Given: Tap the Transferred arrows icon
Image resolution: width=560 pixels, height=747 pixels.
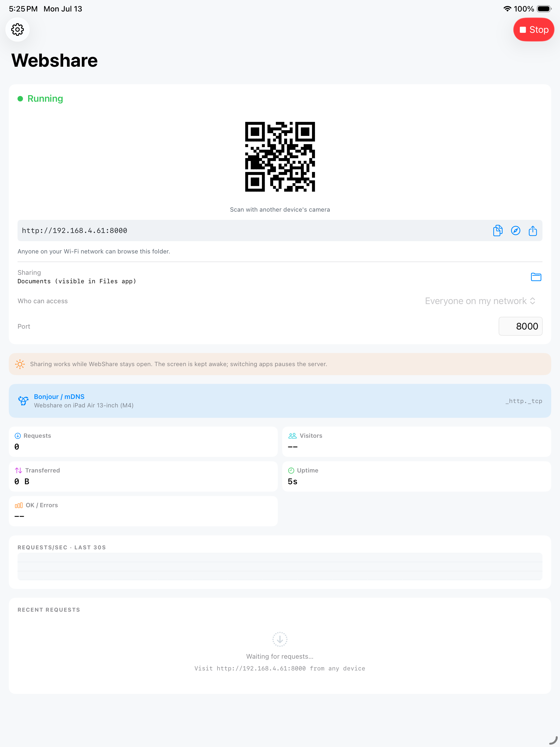Looking at the screenshot, I should 19,470.
